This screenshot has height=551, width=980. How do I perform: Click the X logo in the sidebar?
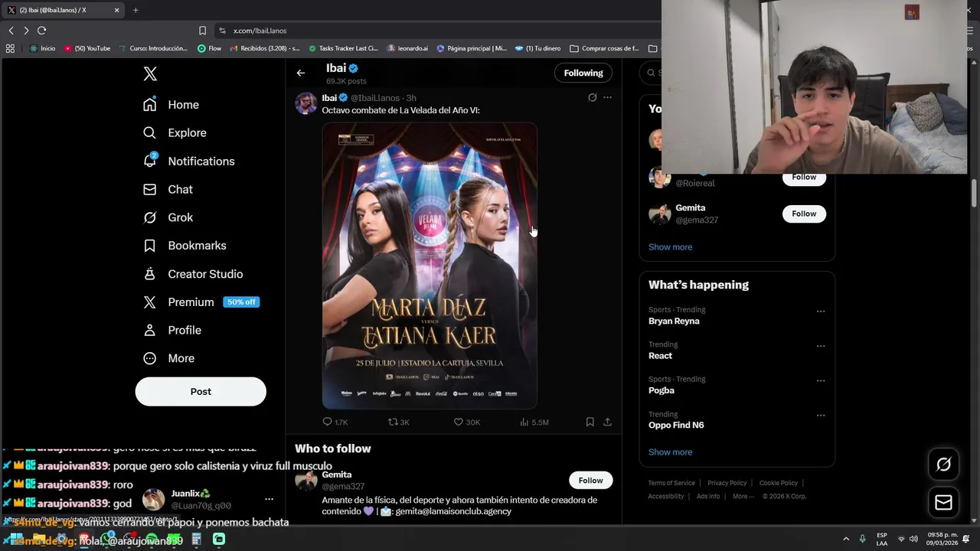(150, 73)
